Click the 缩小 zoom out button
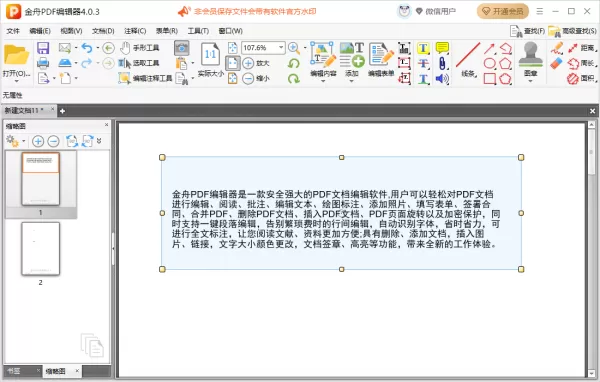The width and height of the screenshot is (600, 382). pos(256,78)
